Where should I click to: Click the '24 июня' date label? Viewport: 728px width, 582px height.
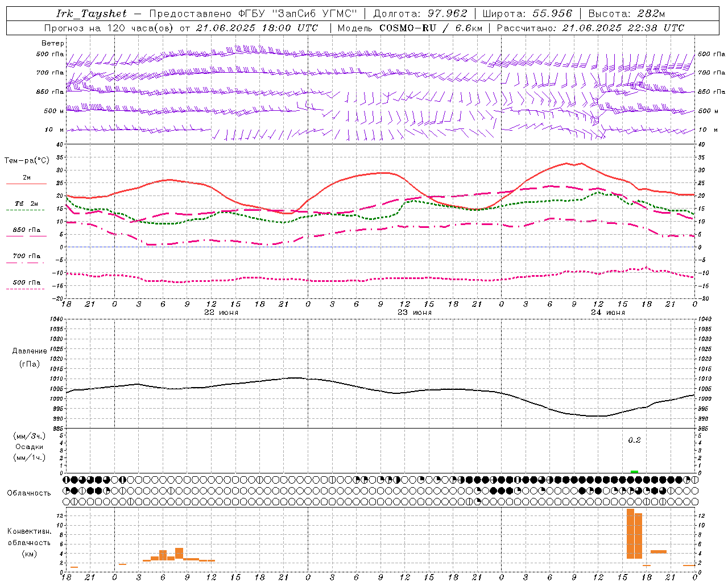click(608, 313)
